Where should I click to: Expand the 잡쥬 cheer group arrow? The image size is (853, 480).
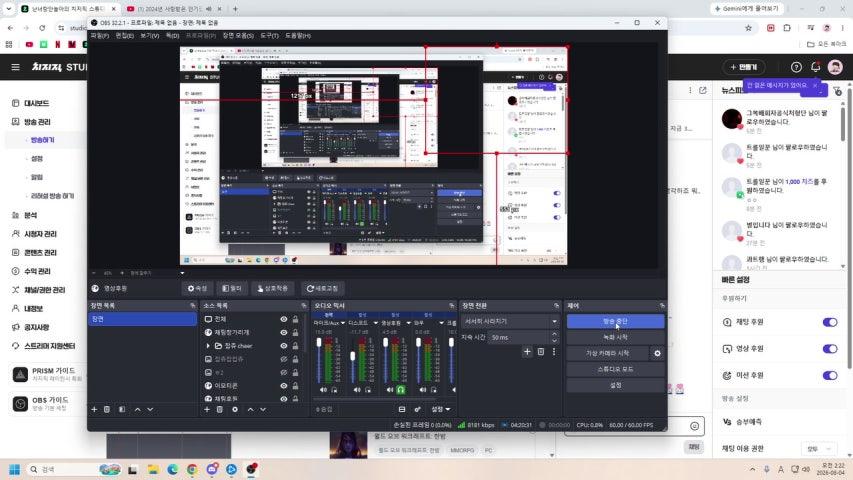tap(208, 346)
